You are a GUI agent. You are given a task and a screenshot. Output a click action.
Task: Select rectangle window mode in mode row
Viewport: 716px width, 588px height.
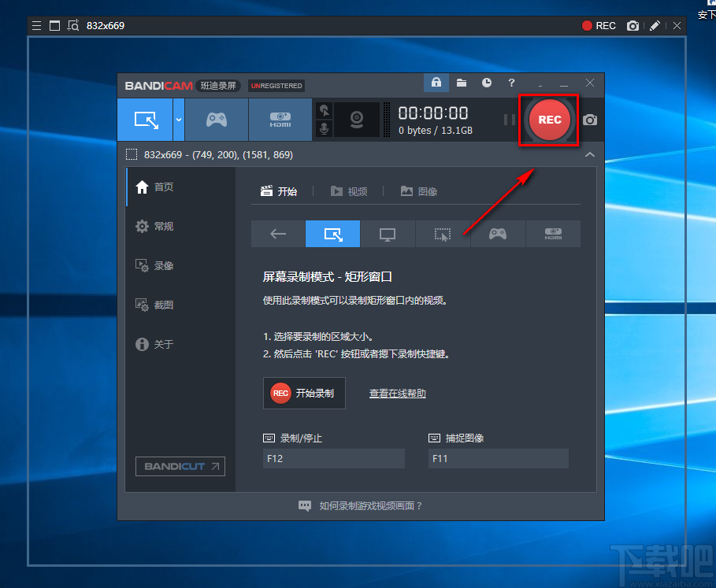point(333,234)
